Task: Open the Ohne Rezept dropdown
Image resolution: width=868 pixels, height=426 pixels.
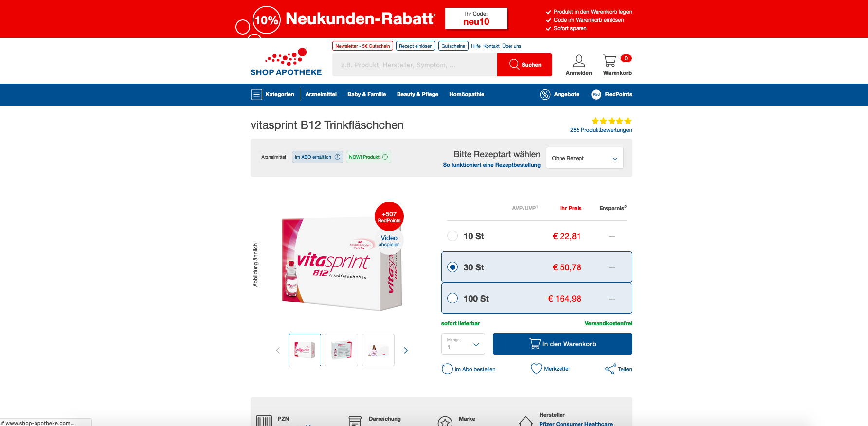Action: [x=584, y=158]
